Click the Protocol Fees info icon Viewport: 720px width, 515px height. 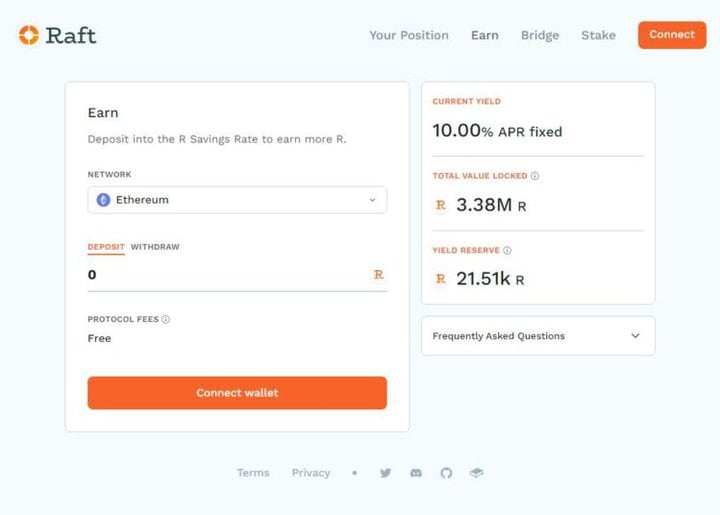tap(166, 320)
